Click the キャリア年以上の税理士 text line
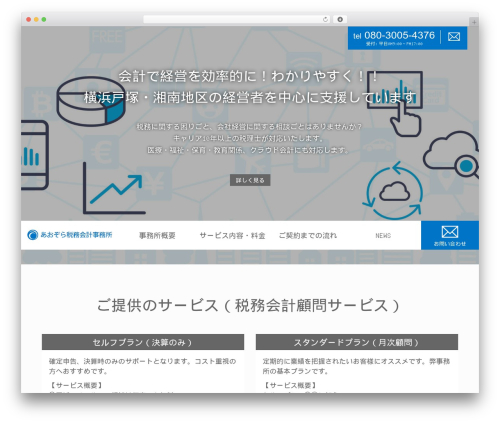This screenshot has width=500, height=423. [249, 138]
